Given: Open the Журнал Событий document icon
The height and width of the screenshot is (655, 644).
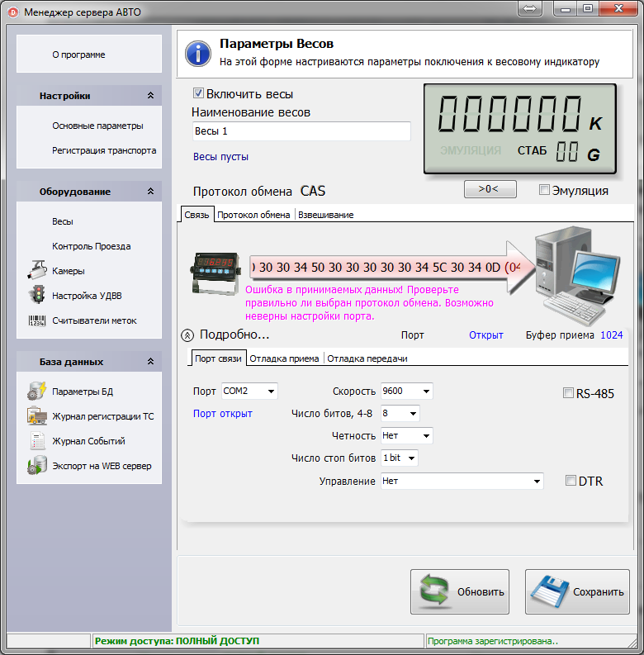Looking at the screenshot, I should click(36, 441).
